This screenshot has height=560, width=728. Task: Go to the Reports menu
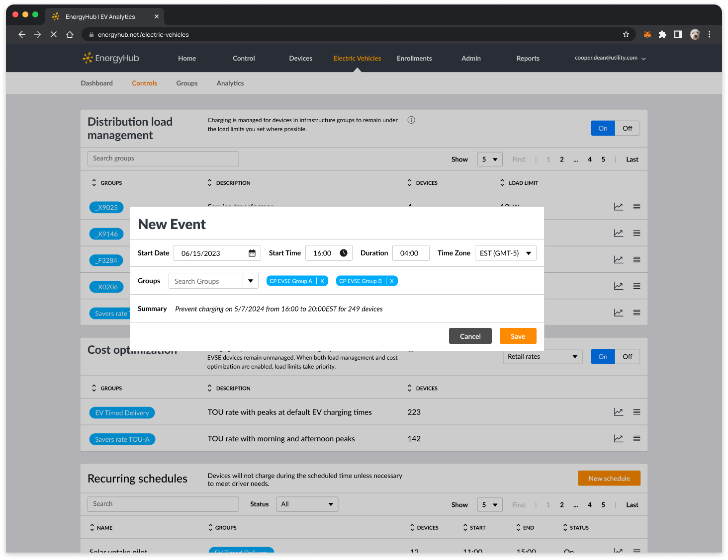(528, 58)
